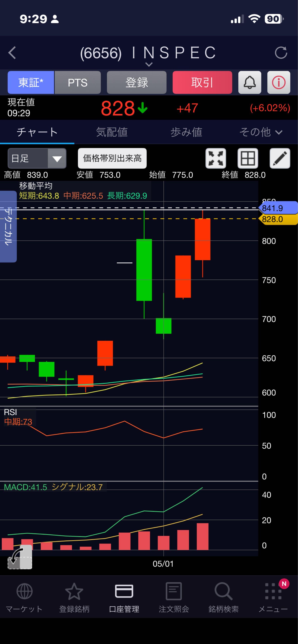Select 東証 market toggle
The image size is (298, 644).
[31, 82]
